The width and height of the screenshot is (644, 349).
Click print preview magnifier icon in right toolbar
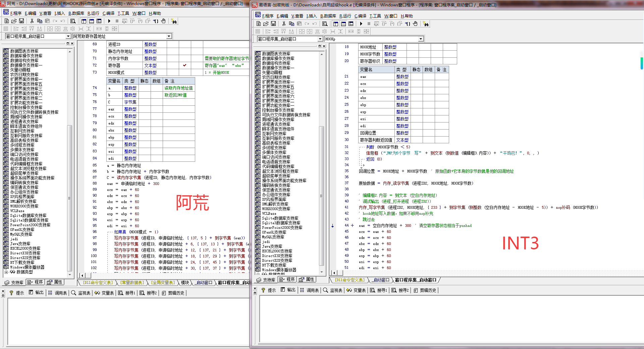coord(325,24)
